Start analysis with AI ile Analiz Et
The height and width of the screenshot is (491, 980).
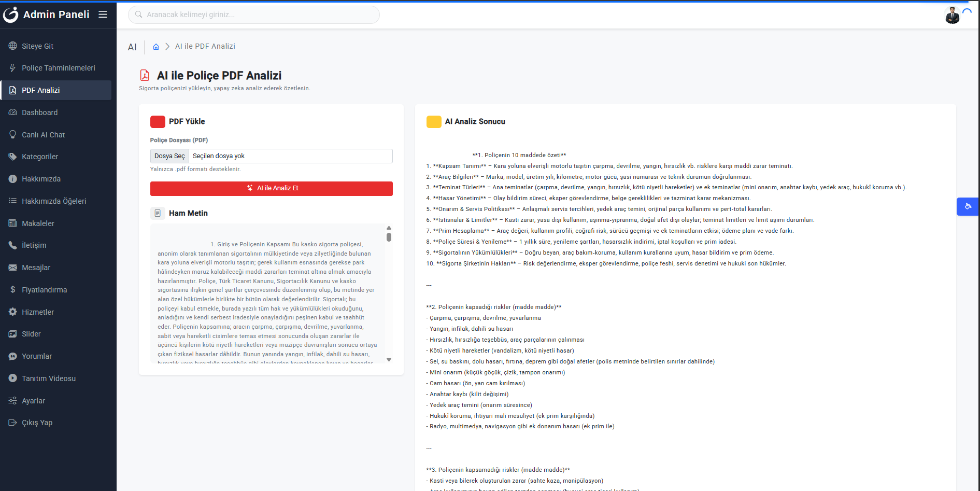coord(272,188)
